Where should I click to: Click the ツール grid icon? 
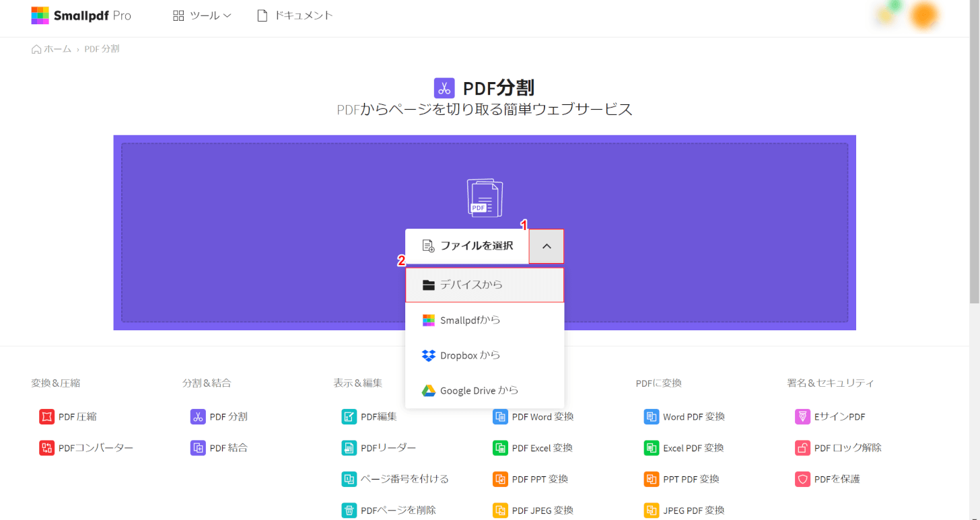(178, 15)
